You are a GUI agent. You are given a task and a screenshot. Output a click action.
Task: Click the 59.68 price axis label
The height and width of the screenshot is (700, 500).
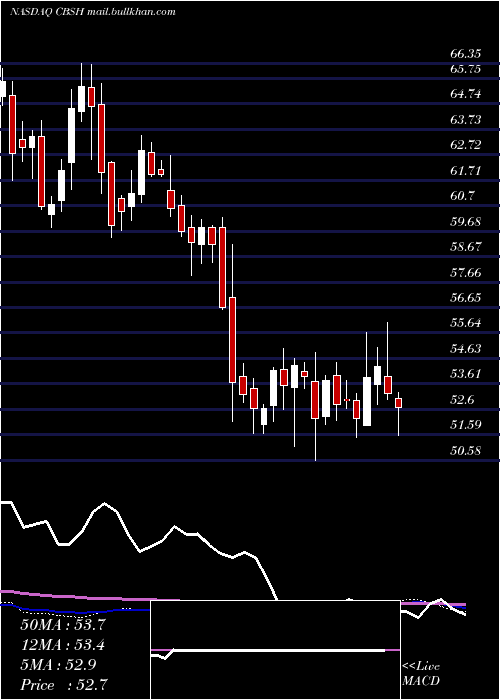click(466, 222)
